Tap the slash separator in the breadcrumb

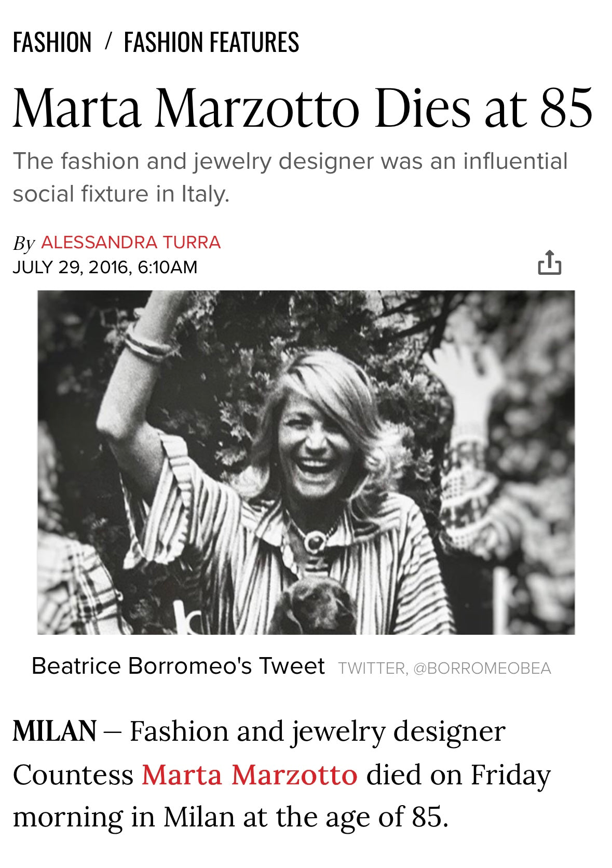pyautogui.click(x=108, y=42)
